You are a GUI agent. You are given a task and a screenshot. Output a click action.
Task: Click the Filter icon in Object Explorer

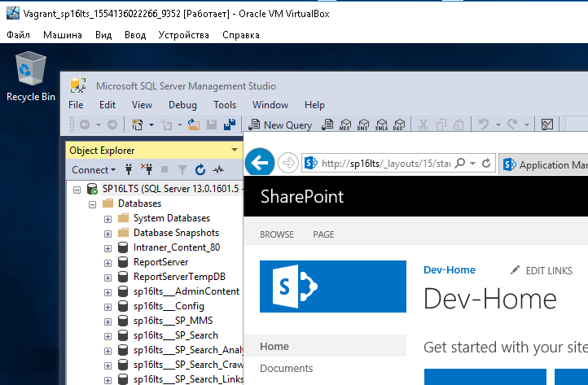(183, 170)
